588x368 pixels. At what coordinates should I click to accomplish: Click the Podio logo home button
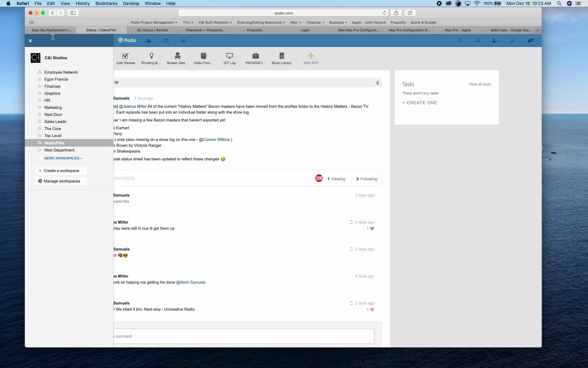pyautogui.click(x=127, y=40)
